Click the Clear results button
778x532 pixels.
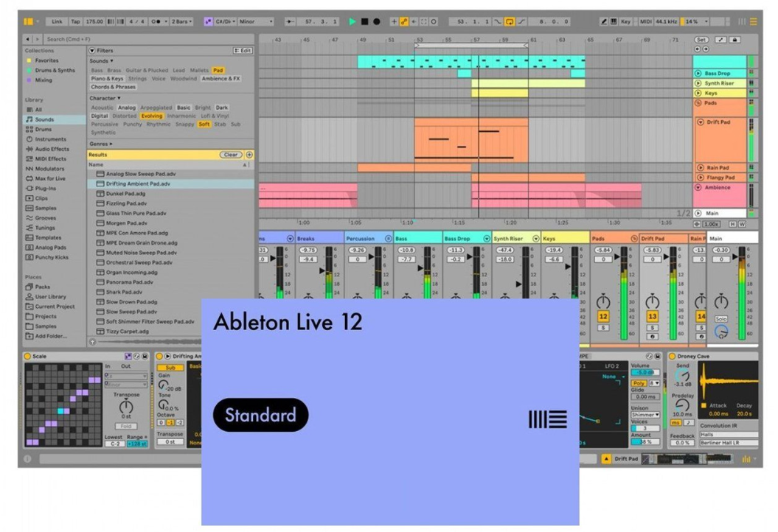tap(231, 155)
